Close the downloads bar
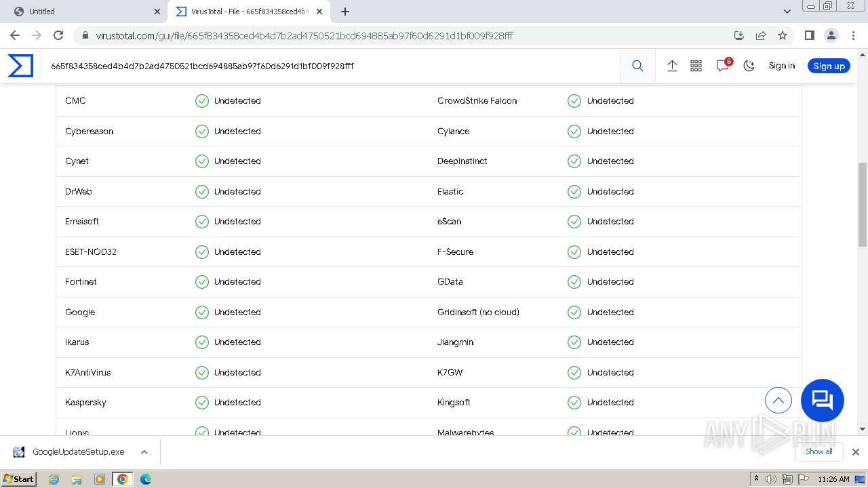Image resolution: width=868 pixels, height=488 pixels. point(856,452)
